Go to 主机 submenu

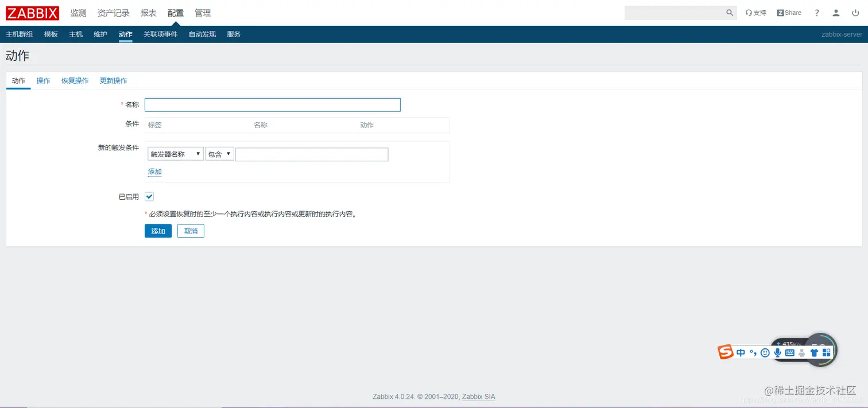click(x=76, y=34)
